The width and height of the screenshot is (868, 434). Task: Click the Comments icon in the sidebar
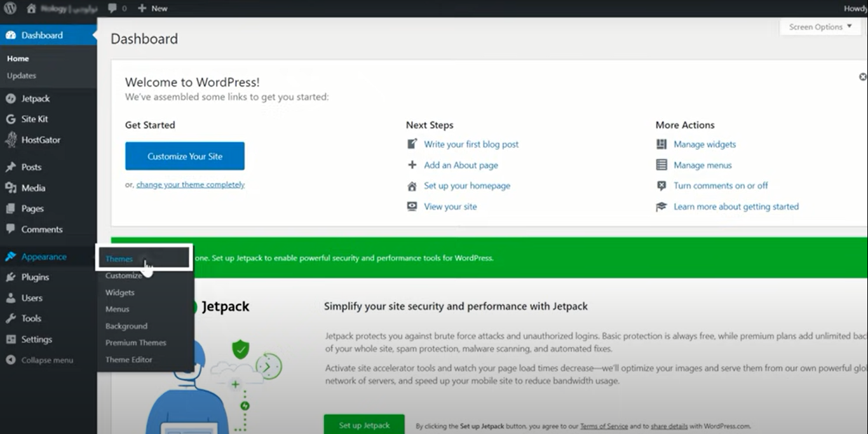(x=10, y=229)
